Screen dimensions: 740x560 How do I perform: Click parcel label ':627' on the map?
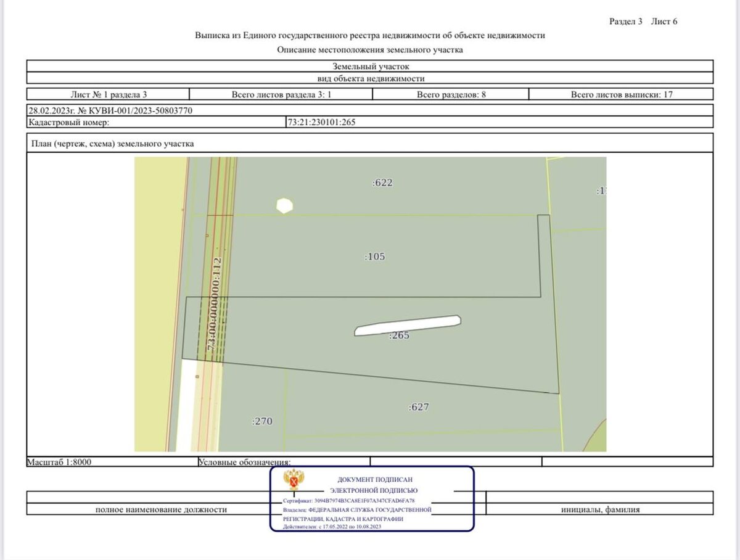(x=419, y=407)
